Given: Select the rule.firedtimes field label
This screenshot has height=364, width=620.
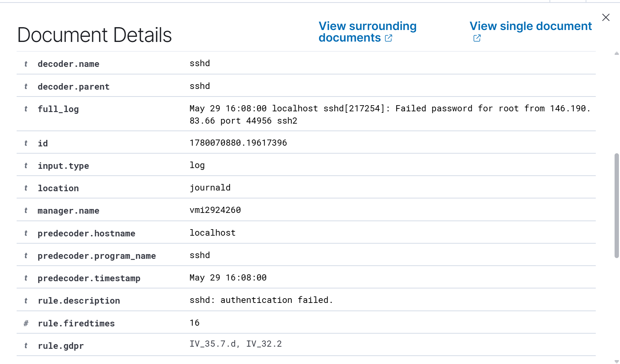Looking at the screenshot, I should (x=76, y=324).
